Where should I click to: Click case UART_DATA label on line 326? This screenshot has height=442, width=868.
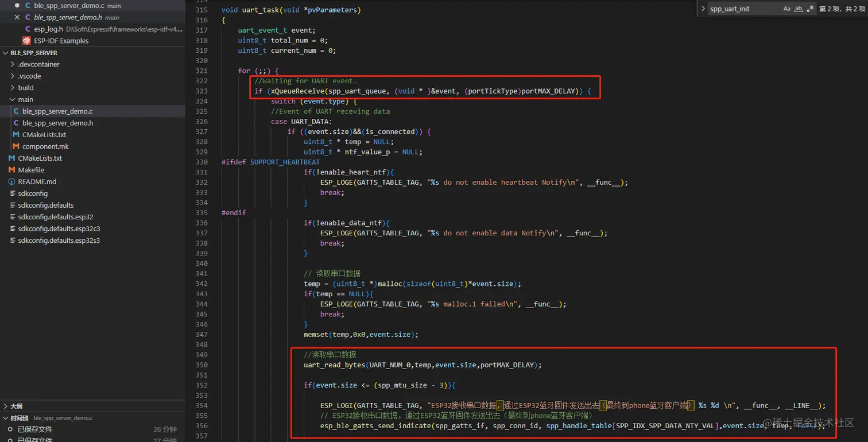click(301, 122)
